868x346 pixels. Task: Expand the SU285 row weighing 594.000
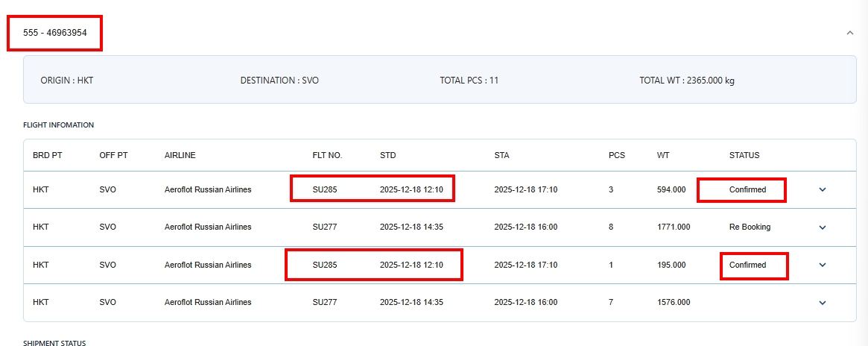click(823, 189)
